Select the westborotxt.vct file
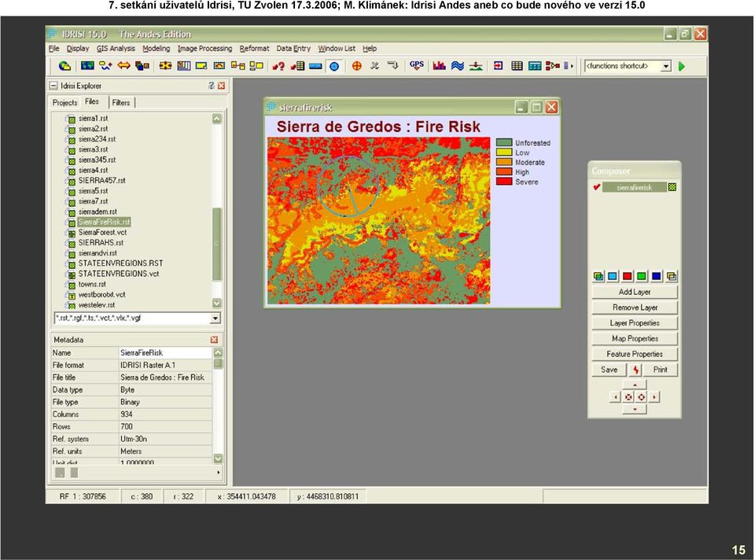 [101, 295]
